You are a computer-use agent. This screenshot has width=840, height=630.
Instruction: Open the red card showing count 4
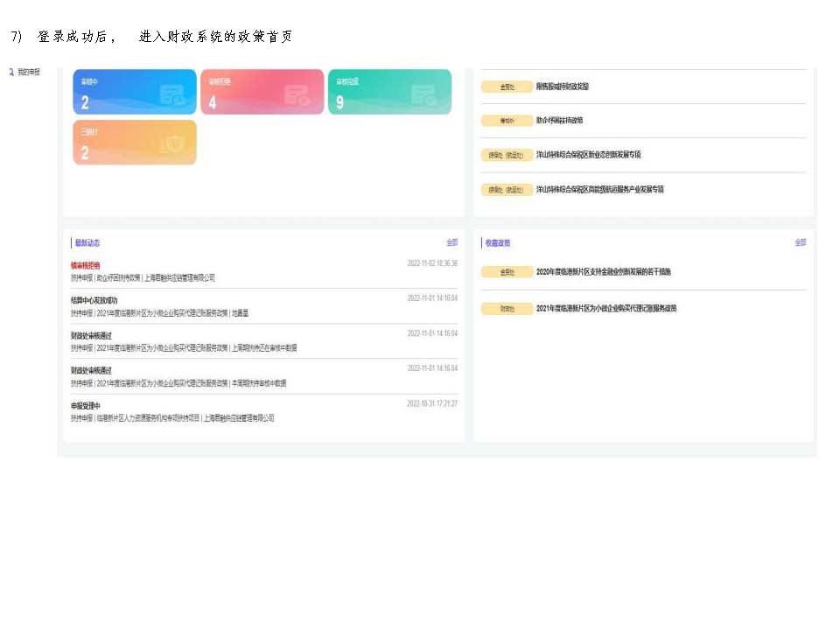click(x=261, y=93)
